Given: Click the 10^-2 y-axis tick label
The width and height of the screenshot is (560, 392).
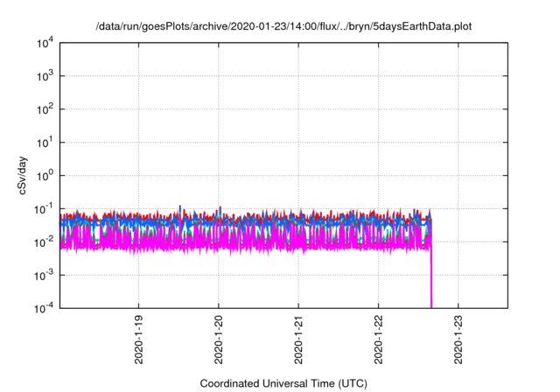Looking at the screenshot, I should pyautogui.click(x=44, y=242).
